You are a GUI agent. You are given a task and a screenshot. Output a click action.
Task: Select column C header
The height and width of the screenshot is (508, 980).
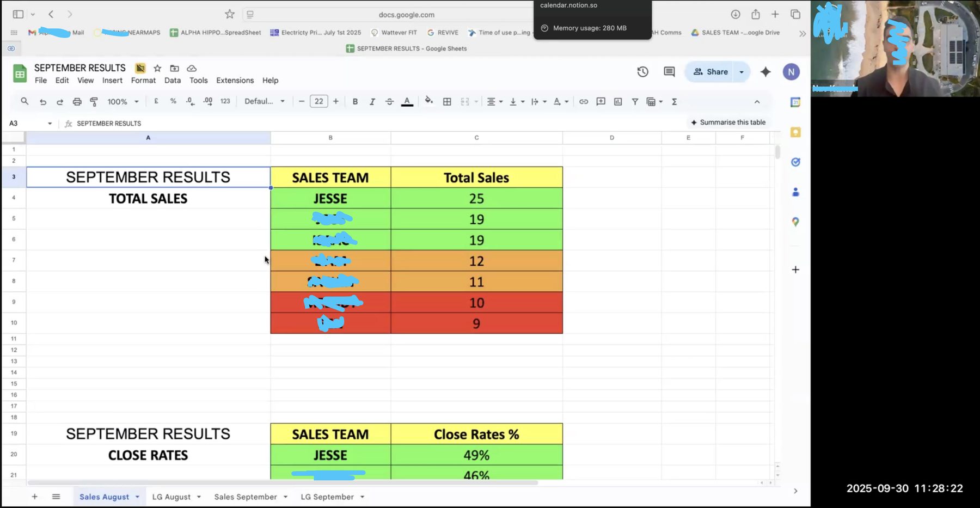476,138
